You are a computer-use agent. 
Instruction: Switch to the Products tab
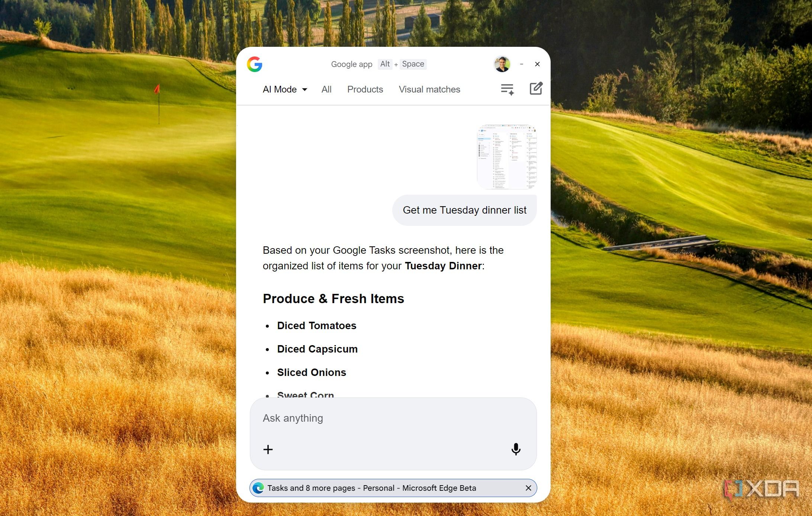tap(365, 90)
